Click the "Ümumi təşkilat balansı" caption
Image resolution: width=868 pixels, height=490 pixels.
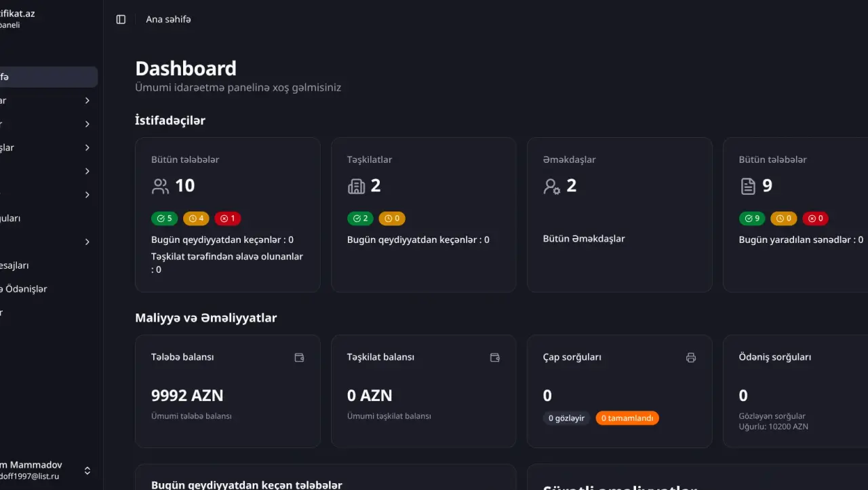coord(389,416)
